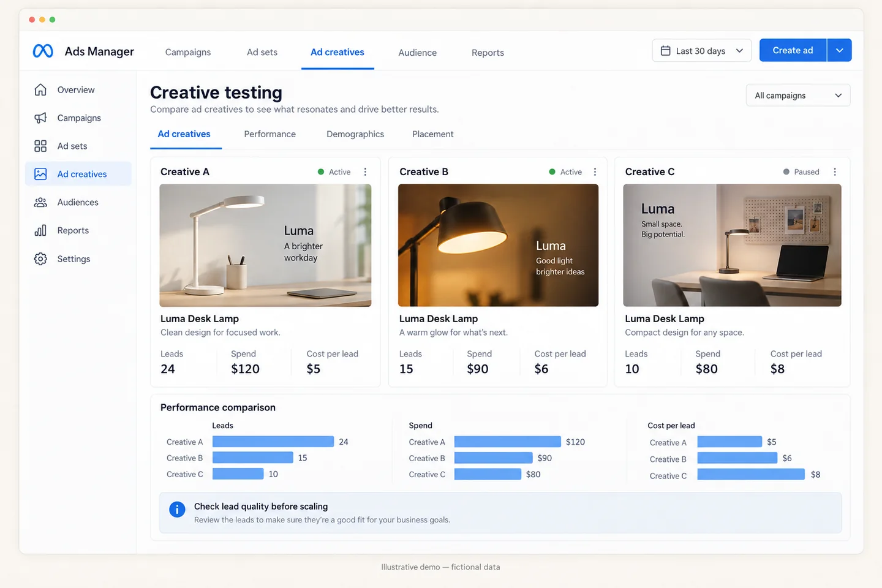This screenshot has width=882, height=588.
Task: Open the Creative C three-dot menu
Action: 835,172
